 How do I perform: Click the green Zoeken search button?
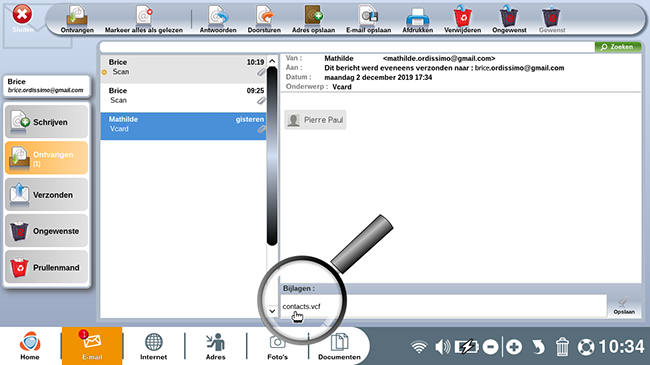click(618, 47)
